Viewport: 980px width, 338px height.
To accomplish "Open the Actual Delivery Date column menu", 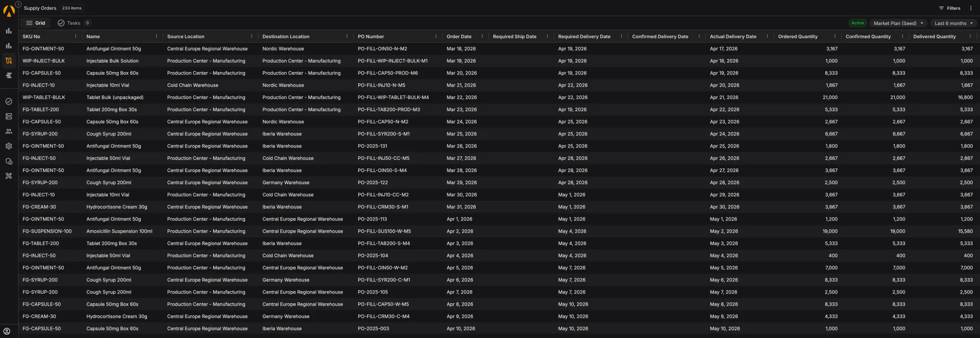I will pos(767,36).
